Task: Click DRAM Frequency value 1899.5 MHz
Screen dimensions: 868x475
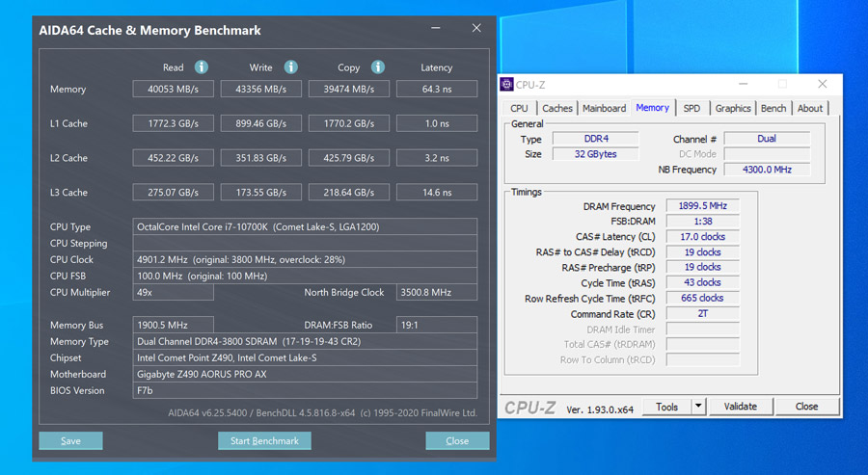Action: (702, 205)
